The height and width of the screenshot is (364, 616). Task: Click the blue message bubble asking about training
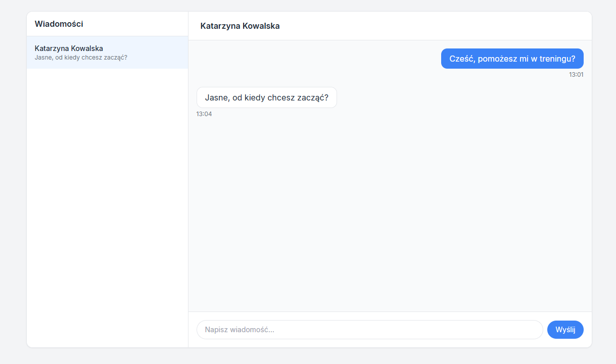tap(512, 59)
